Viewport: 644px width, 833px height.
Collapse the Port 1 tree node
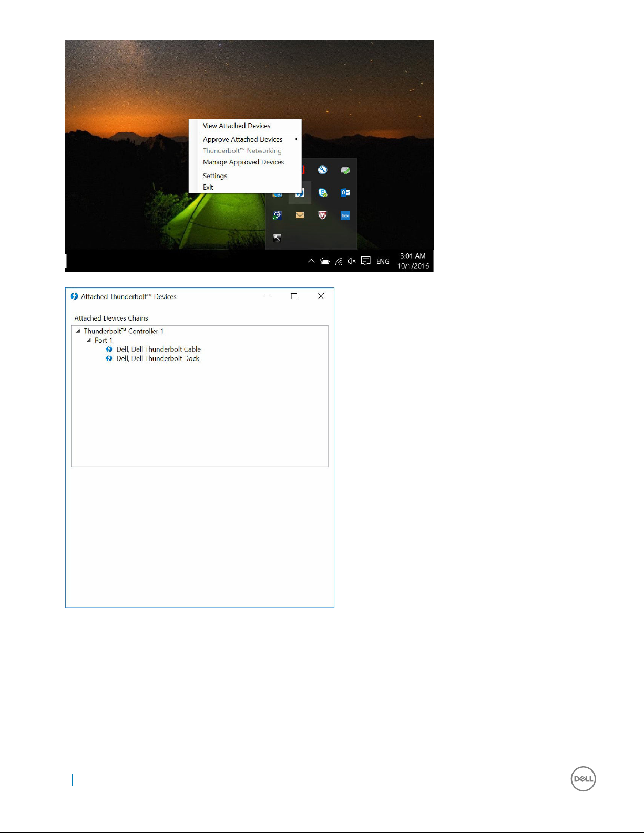[x=89, y=340]
